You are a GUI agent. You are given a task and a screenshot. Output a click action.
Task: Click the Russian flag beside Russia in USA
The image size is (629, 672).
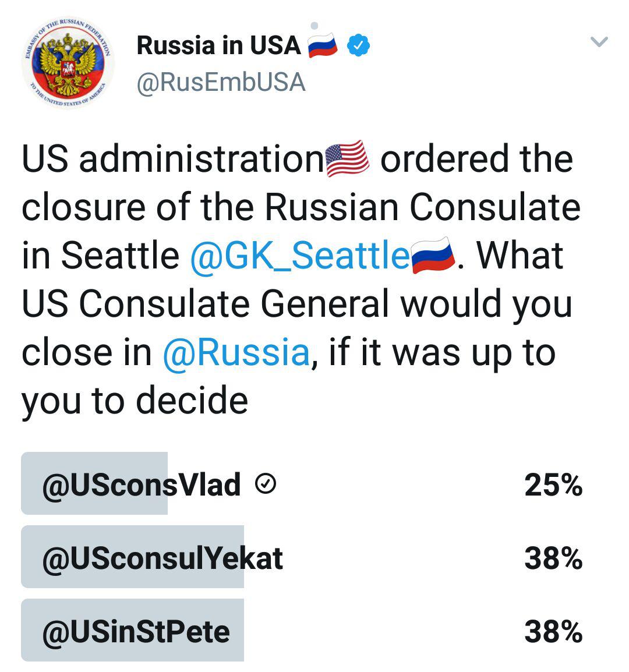coord(323,45)
